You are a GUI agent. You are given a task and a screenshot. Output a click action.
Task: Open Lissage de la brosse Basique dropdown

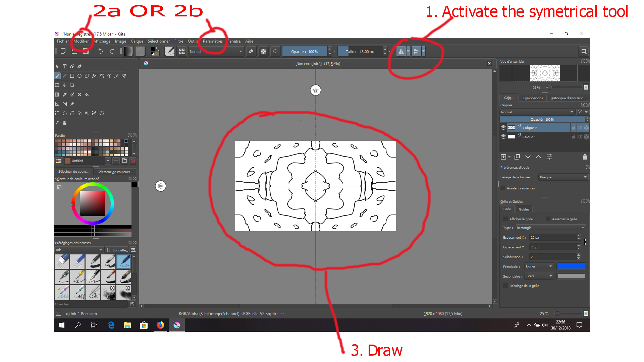(x=563, y=177)
